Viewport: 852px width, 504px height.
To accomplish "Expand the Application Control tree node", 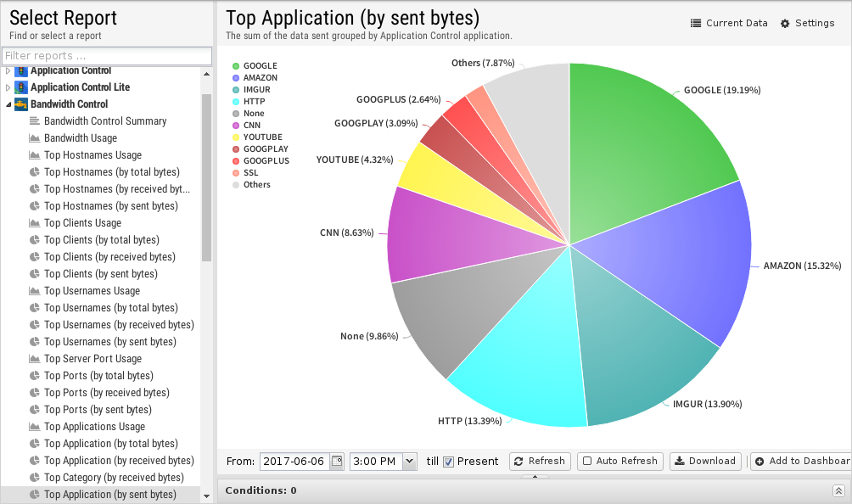I will [8, 70].
